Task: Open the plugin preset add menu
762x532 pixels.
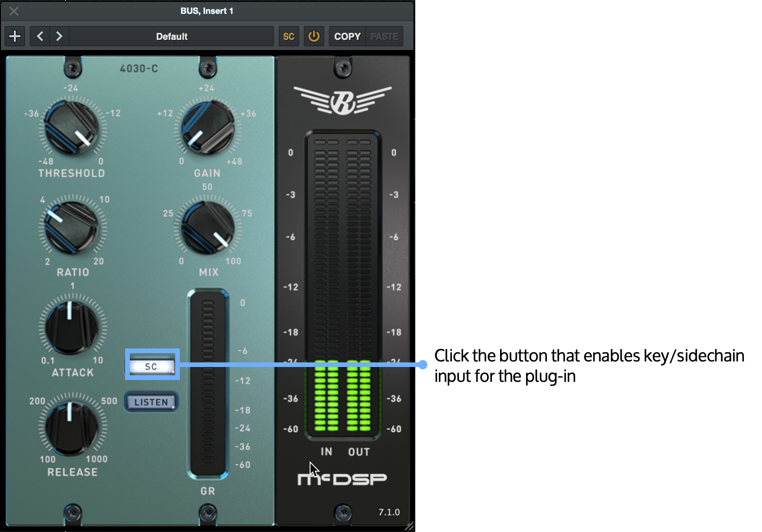Action: pyautogui.click(x=14, y=36)
